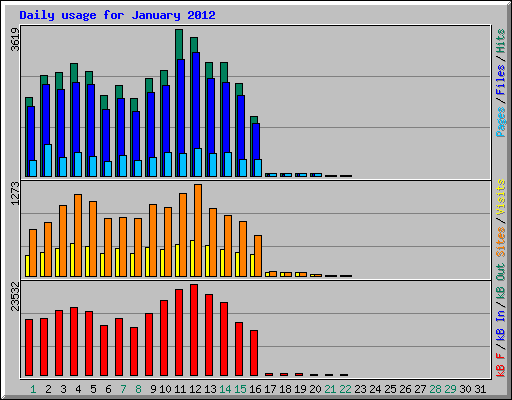
Task: Click the red 'kB F' legend label
Action: point(500,365)
